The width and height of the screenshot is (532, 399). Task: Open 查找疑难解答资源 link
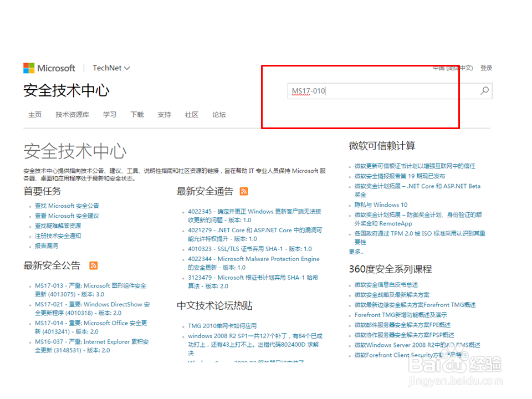coord(58,226)
